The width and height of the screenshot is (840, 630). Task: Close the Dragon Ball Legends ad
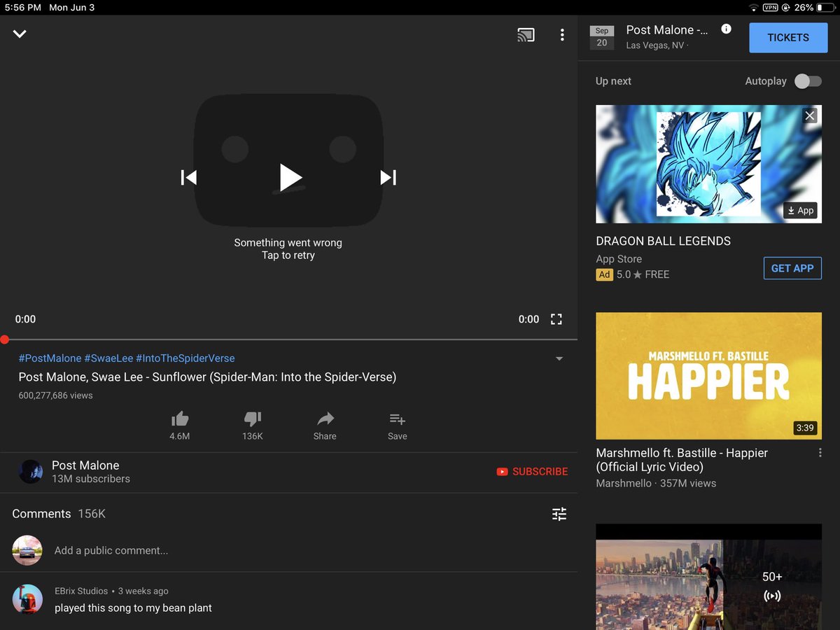click(x=810, y=116)
